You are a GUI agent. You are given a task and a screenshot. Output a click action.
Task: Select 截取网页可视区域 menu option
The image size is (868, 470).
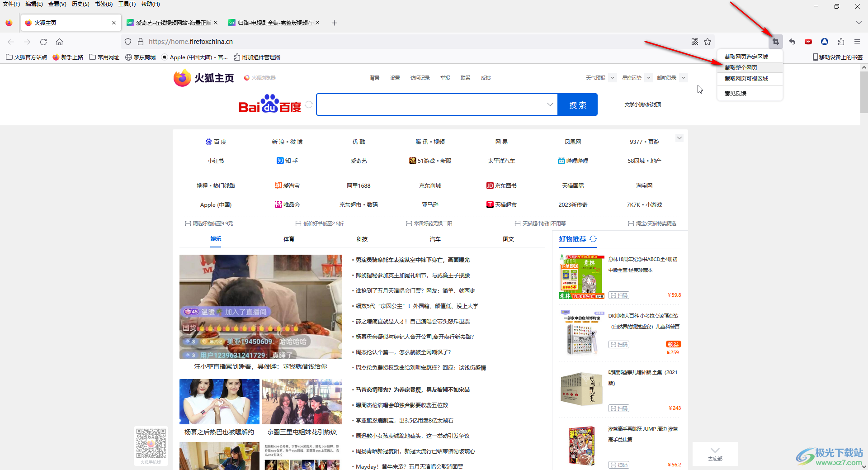click(750, 78)
